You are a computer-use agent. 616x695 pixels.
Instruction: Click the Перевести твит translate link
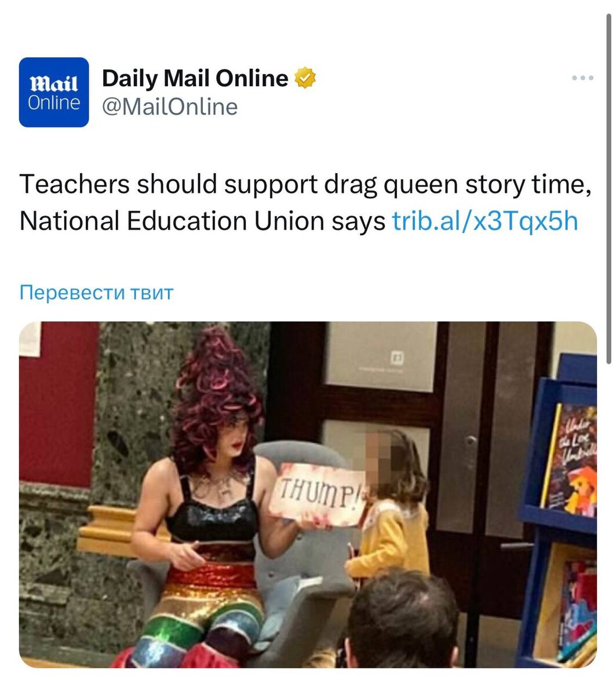tap(96, 292)
